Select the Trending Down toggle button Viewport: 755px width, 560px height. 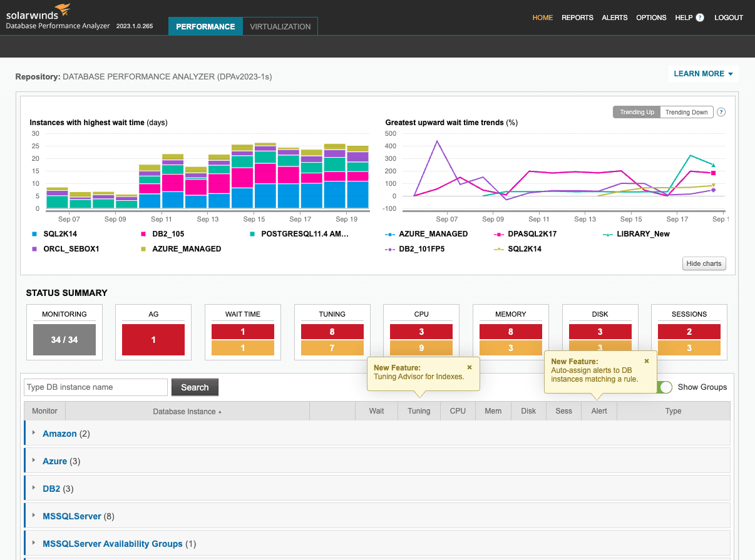click(x=686, y=113)
